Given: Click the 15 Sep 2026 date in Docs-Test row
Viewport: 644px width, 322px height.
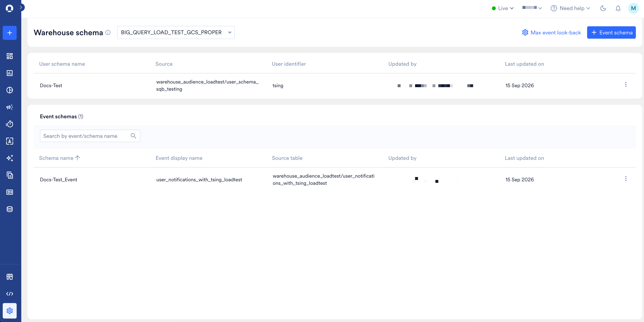Looking at the screenshot, I should pyautogui.click(x=520, y=85).
